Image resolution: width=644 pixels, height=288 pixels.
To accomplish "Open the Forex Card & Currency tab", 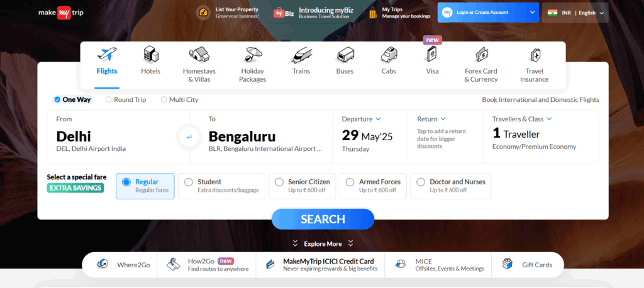I will pos(481,65).
